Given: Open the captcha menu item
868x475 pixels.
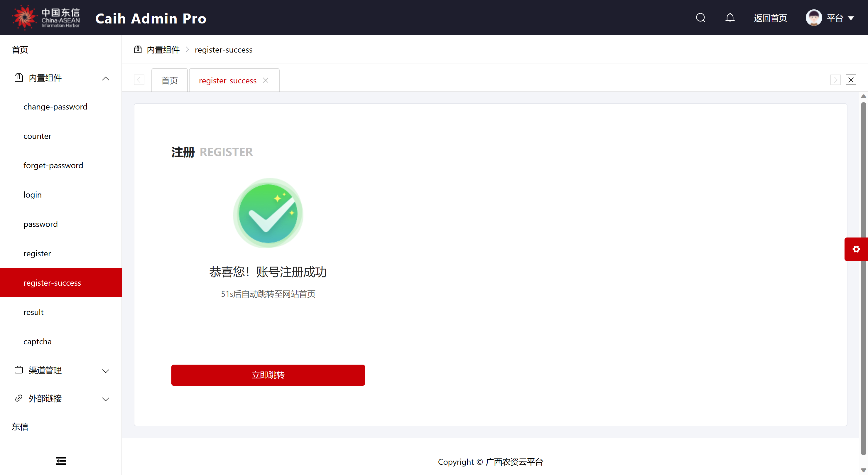Looking at the screenshot, I should [x=37, y=341].
